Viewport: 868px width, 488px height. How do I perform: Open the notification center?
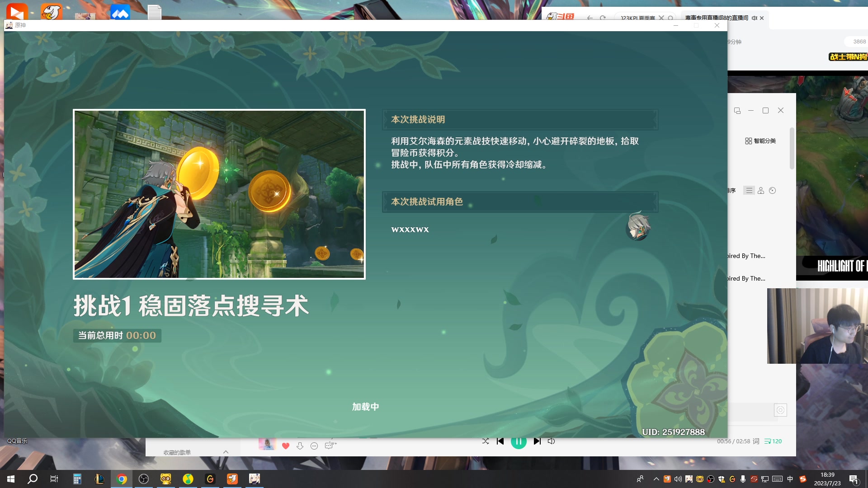point(854,479)
